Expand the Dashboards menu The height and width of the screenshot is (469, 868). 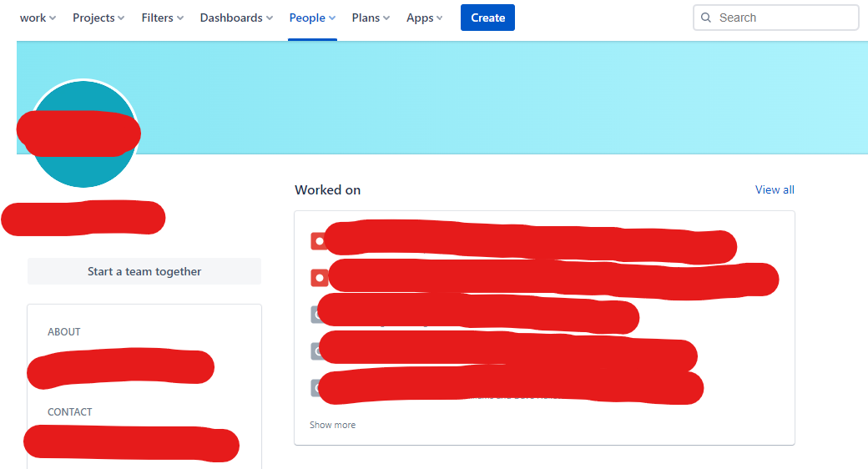pyautogui.click(x=236, y=18)
